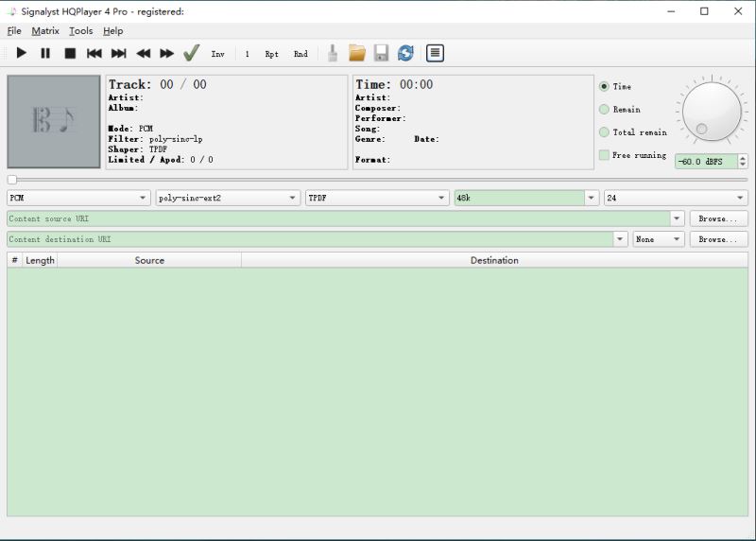756x541 pixels.
Task: Click the green checkmark icon
Action: (192, 53)
